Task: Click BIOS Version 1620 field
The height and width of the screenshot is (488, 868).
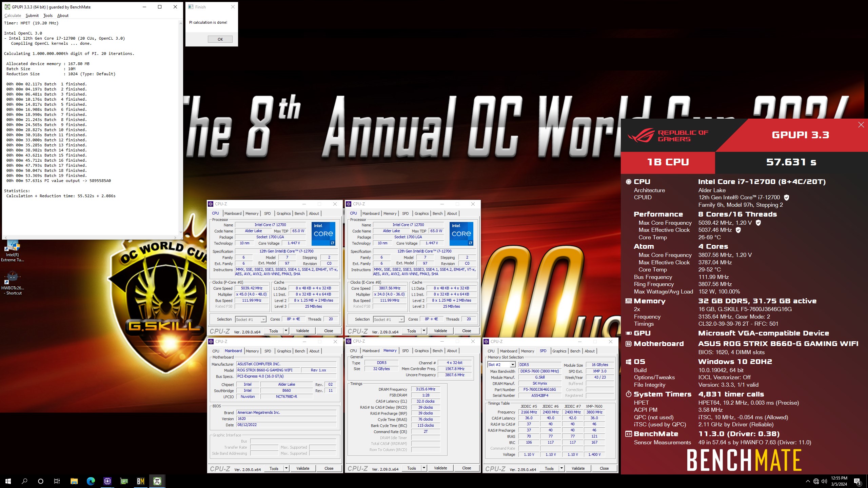Action: [x=287, y=419]
